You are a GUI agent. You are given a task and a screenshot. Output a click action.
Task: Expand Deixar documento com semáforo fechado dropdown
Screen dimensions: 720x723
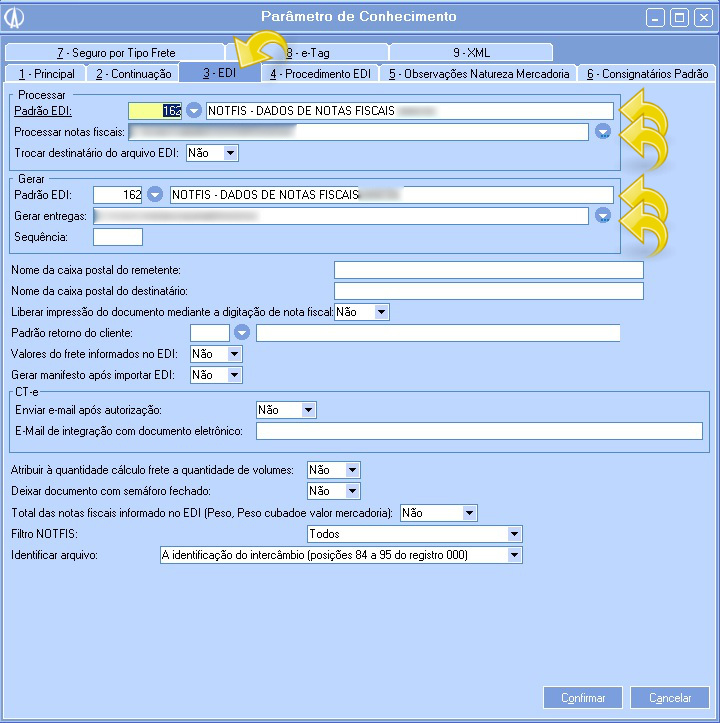pos(352,491)
